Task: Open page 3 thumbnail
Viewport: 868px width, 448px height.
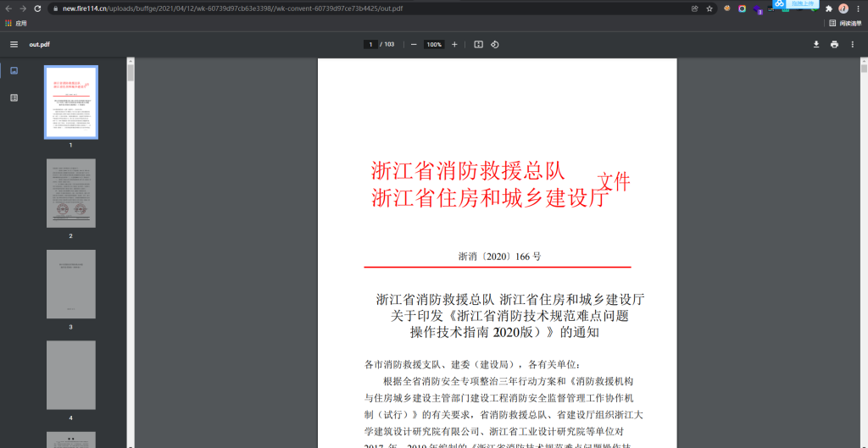Action: point(71,284)
